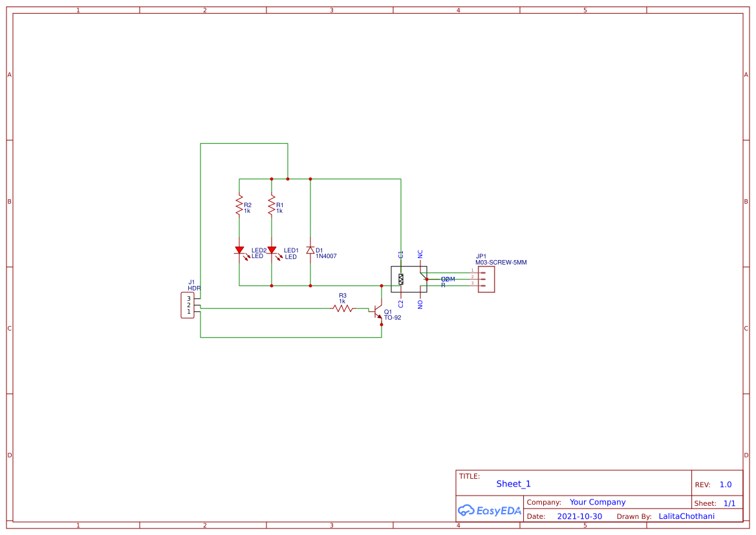Screen dimensions: 756x535
Task: Click the COM pin label
Action: (x=448, y=278)
